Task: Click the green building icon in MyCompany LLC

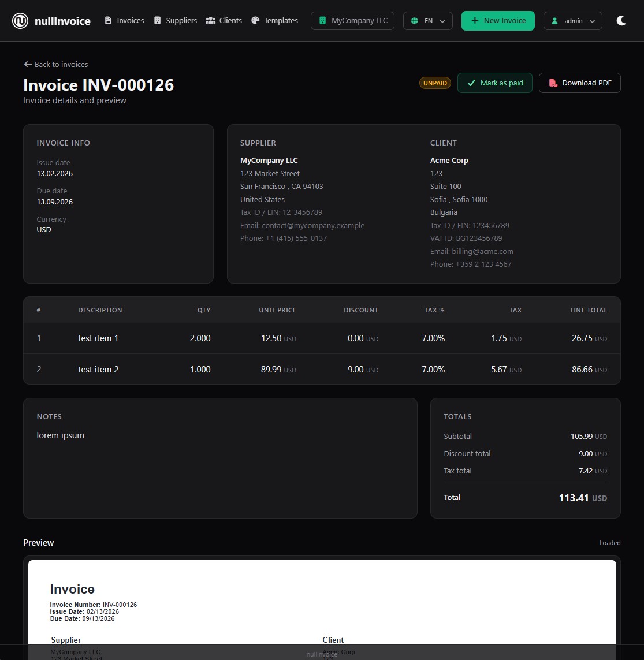Action: click(x=322, y=21)
